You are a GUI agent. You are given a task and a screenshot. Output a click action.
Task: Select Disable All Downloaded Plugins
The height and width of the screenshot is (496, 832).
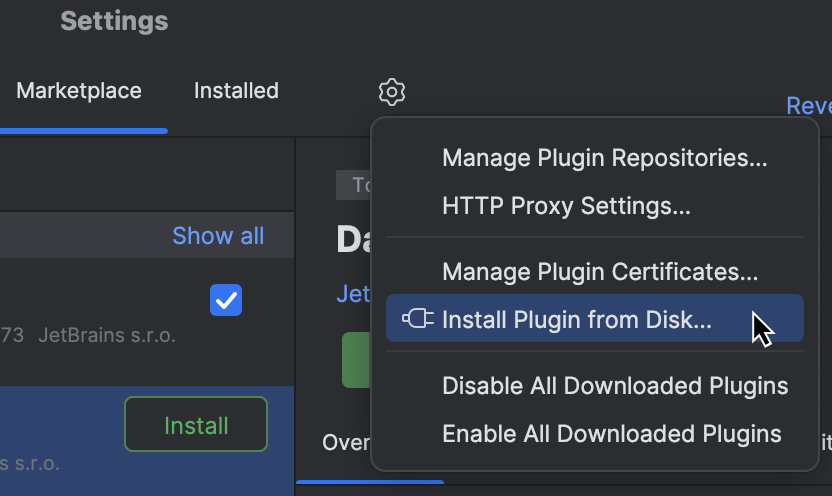coord(615,385)
